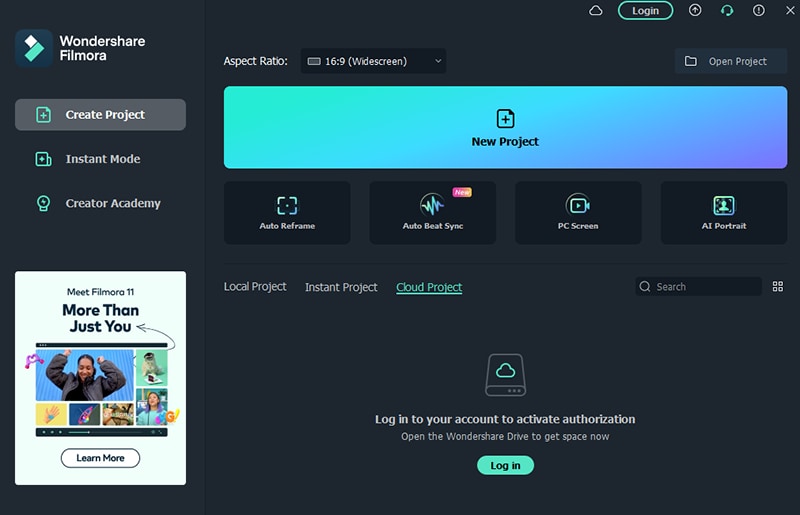Select the Cloud Project tab

[x=429, y=287]
